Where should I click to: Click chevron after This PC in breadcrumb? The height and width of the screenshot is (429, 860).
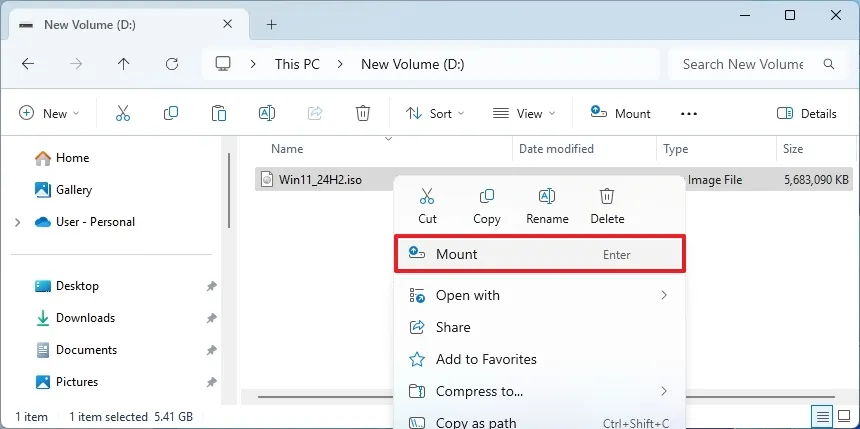(341, 64)
